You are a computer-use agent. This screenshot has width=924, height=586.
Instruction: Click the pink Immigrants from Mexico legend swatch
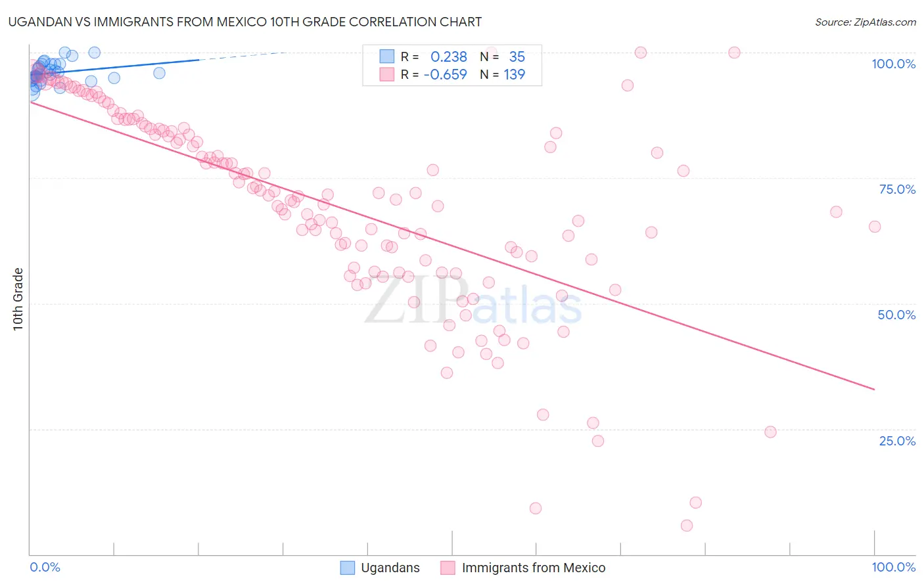(448, 568)
